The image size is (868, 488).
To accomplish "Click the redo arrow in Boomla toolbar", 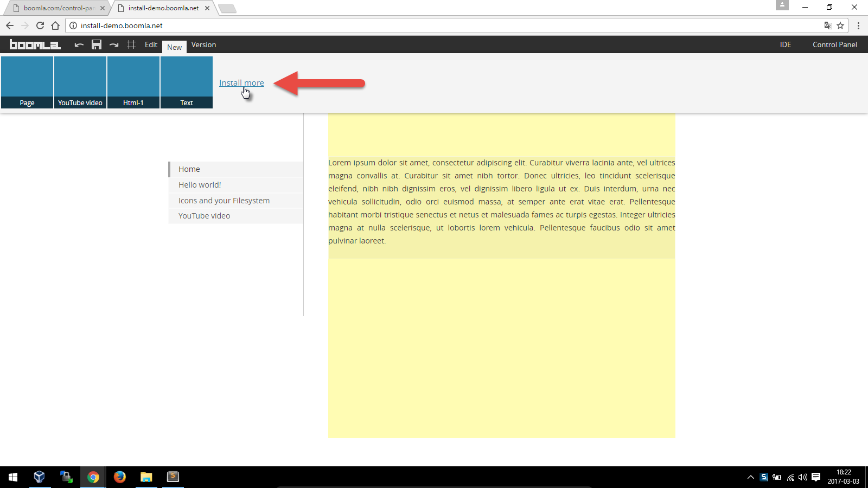I will pyautogui.click(x=114, y=45).
